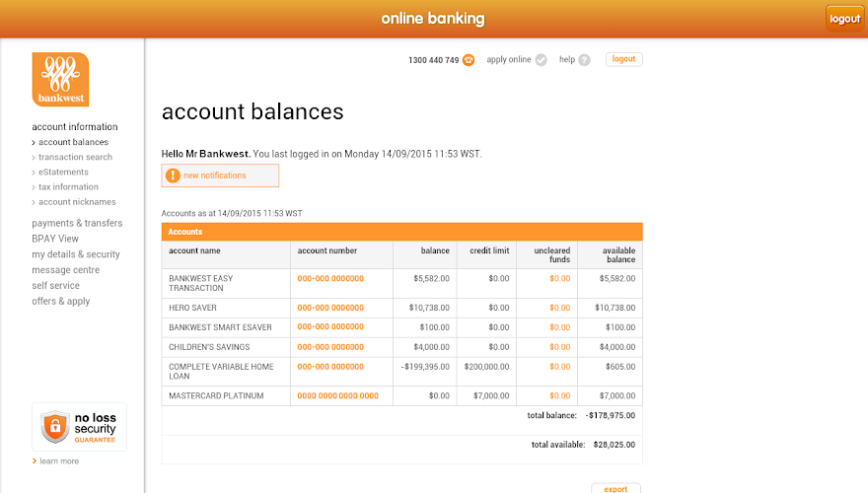The height and width of the screenshot is (493, 868).
Task: Click the BANKWEST EASY TRANSACTION account name
Action: pos(201,283)
